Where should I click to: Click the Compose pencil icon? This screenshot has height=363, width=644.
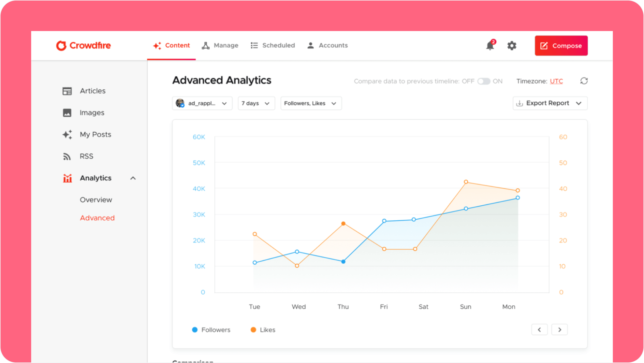[x=544, y=46]
